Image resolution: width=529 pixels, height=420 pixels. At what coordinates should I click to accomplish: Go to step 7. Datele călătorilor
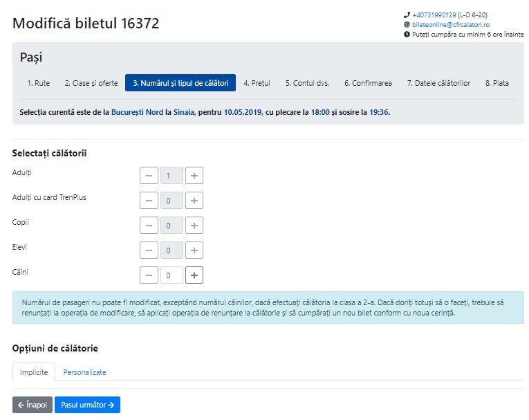[x=438, y=83]
